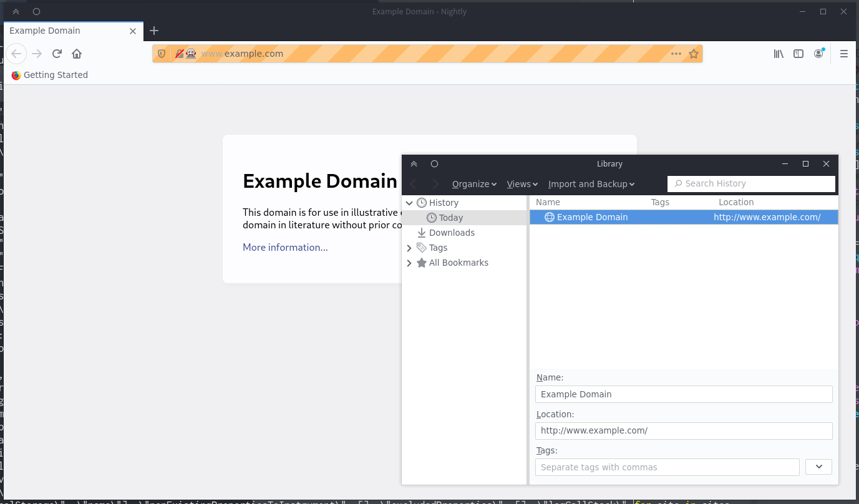This screenshot has height=504, width=859.
Task: Toggle the sidebar with the sidebar icon
Action: pyautogui.click(x=798, y=54)
